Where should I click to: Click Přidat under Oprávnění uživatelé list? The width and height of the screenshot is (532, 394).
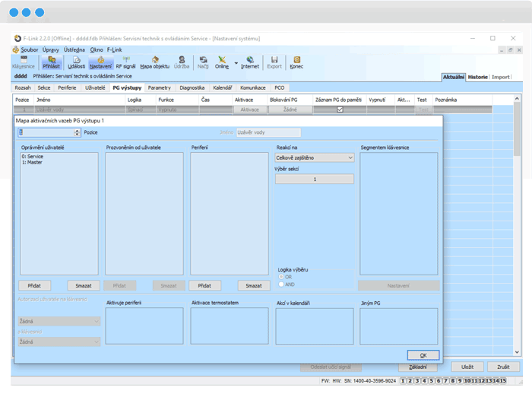(35, 285)
